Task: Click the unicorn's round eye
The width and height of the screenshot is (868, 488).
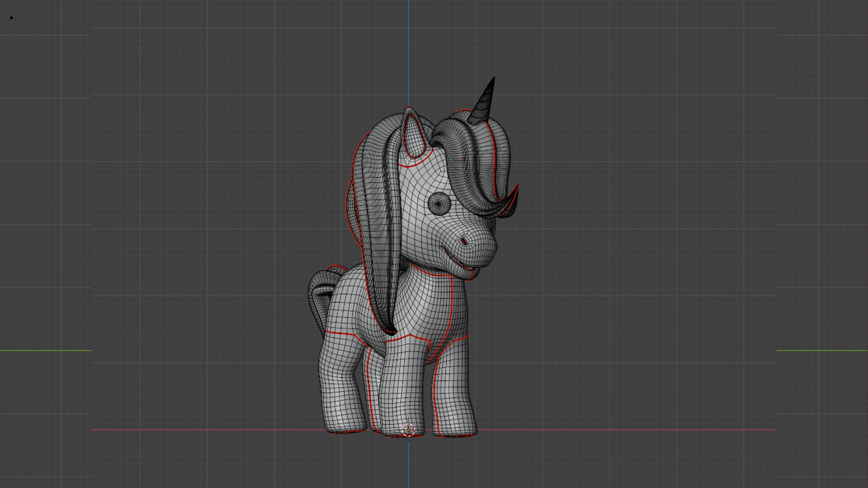Action: pos(439,204)
